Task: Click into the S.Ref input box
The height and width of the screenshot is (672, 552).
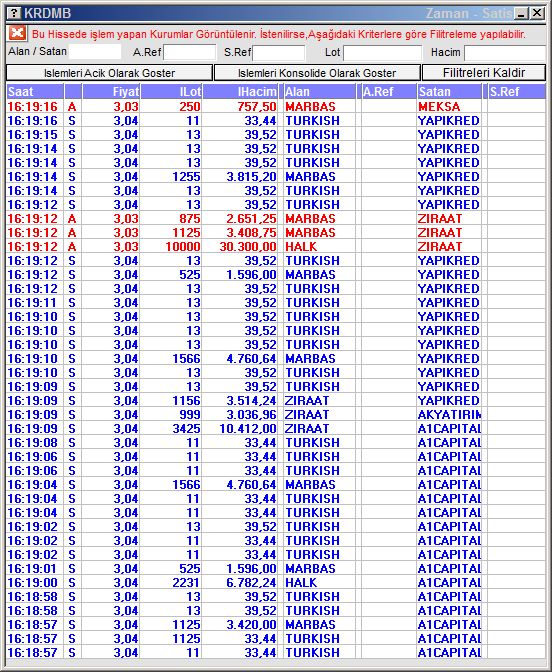Action: point(279,53)
